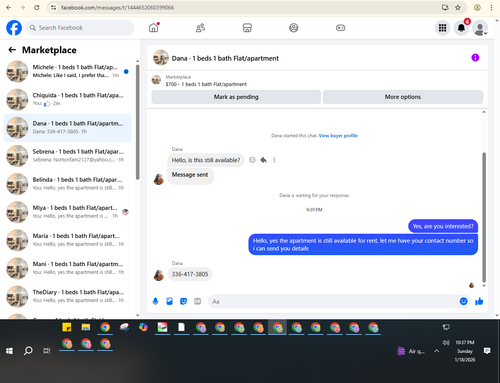Viewport: 500px width, 383px height.
Task: Open conversation information purple icon
Action: 475,58
